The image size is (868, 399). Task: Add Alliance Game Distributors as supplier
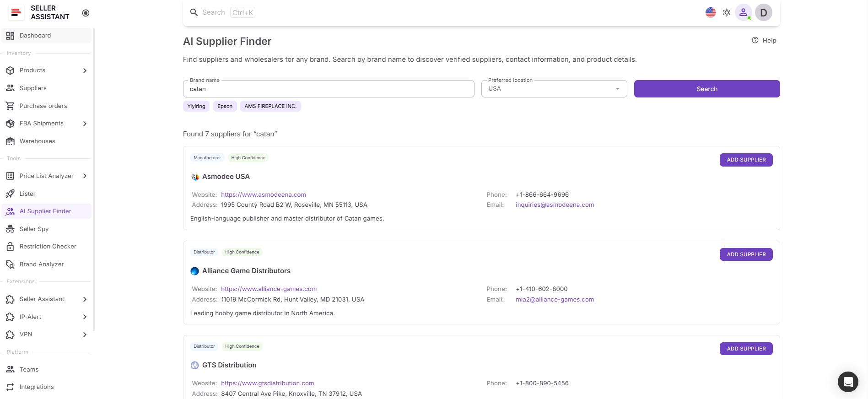746,254
